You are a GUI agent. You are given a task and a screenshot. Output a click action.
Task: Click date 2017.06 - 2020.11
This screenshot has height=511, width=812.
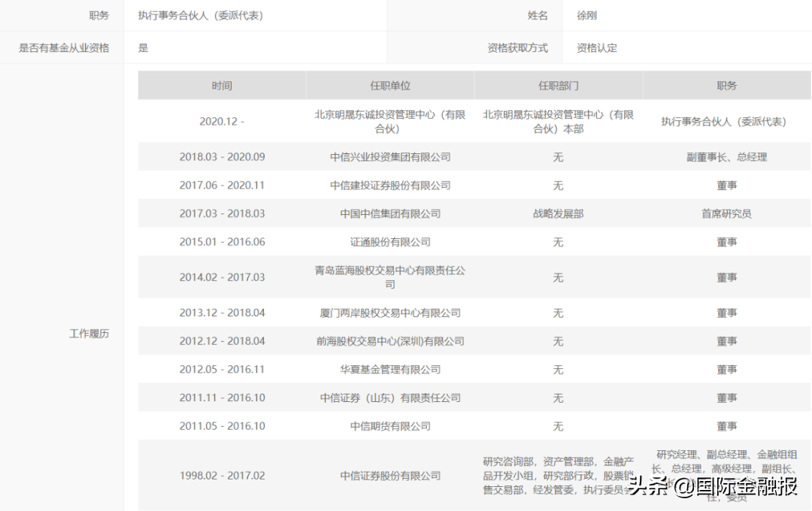[x=222, y=186]
